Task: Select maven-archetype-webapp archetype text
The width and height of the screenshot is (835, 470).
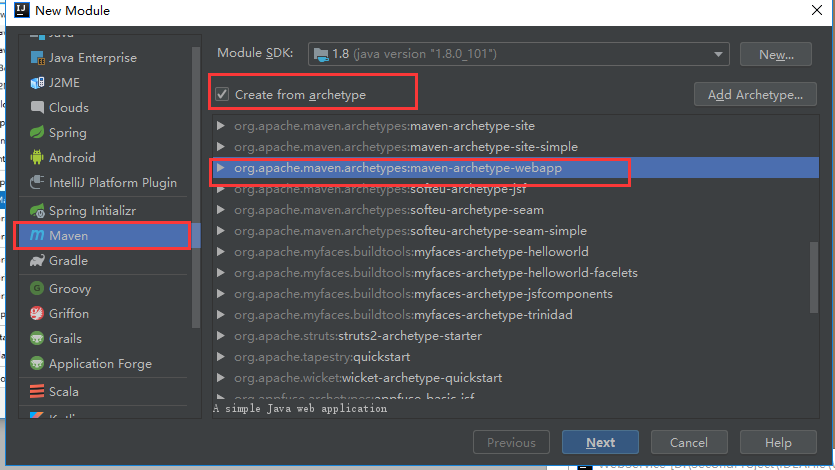Action: coord(398,168)
